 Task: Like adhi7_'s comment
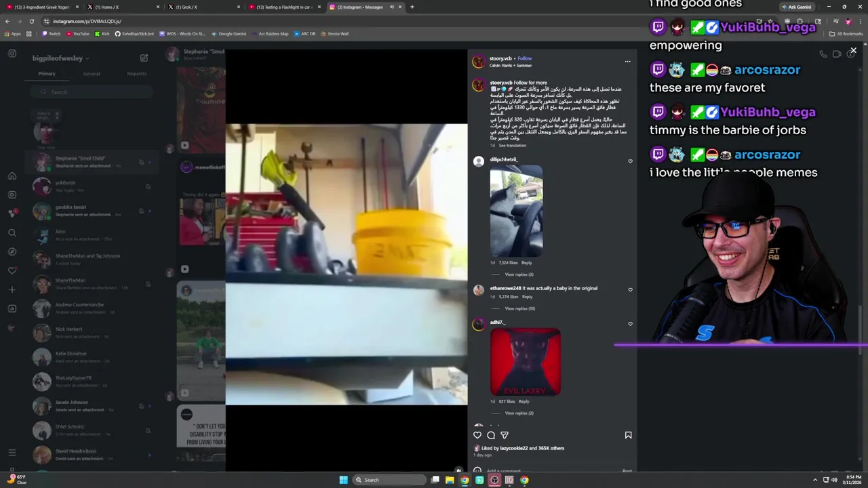[x=630, y=324]
